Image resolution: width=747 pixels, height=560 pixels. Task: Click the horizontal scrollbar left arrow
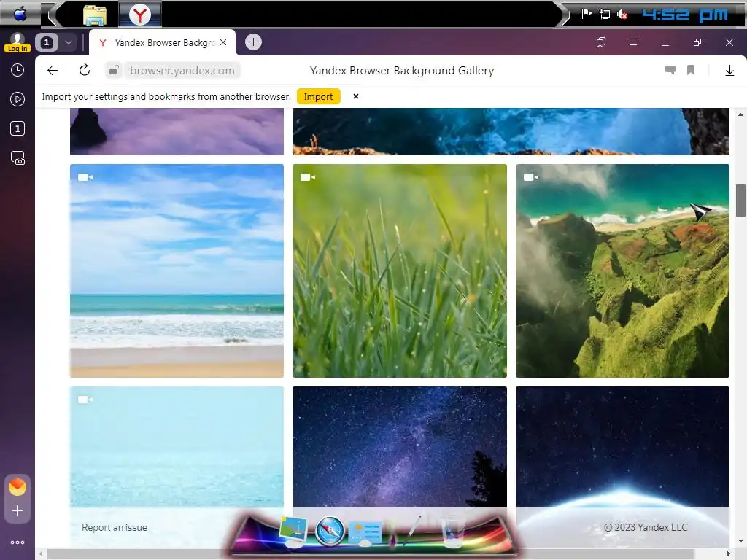(42, 554)
